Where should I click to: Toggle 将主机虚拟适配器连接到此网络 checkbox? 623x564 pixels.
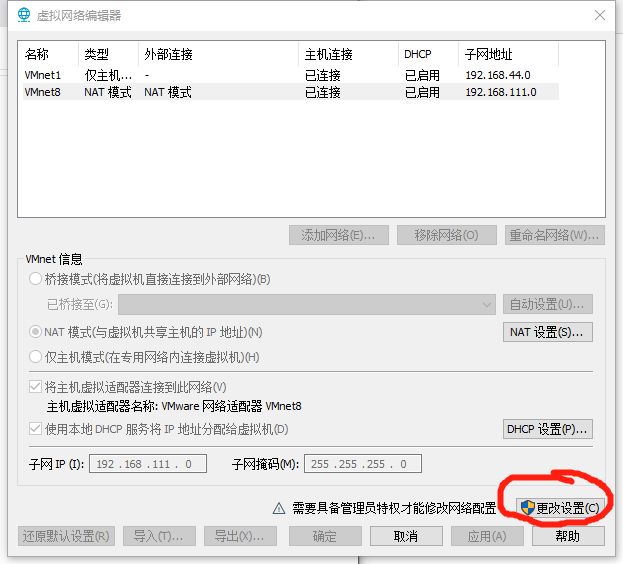tap(35, 386)
